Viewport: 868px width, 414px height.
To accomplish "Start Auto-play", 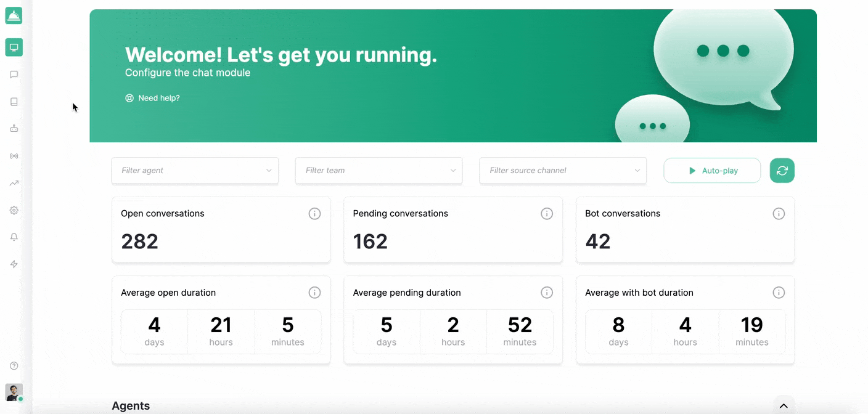I will pyautogui.click(x=712, y=171).
